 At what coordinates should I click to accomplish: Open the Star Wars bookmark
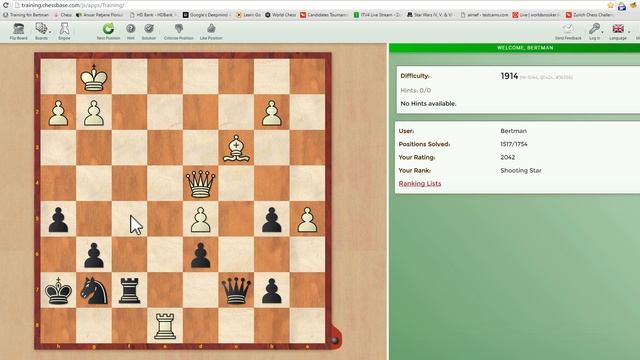point(430,15)
